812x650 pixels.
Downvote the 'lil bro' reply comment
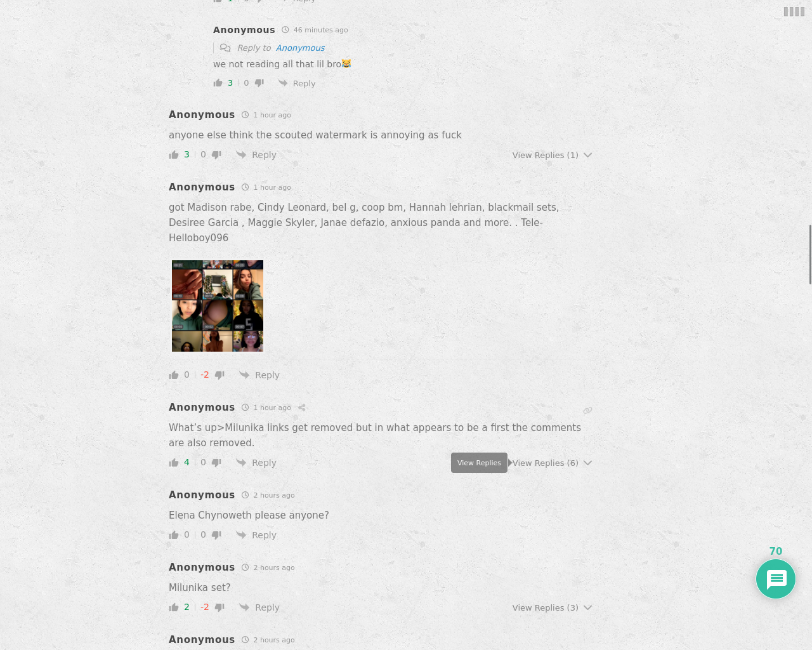pyautogui.click(x=259, y=83)
